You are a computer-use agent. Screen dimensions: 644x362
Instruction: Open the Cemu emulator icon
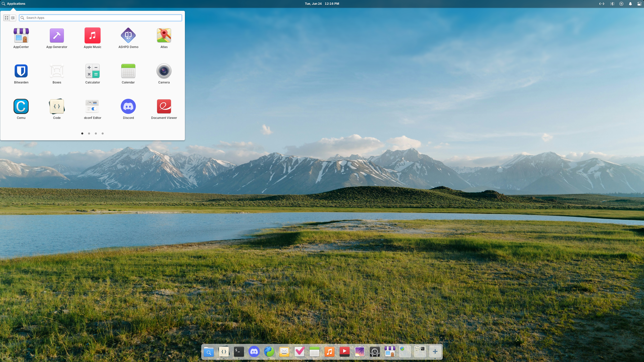coord(21,107)
